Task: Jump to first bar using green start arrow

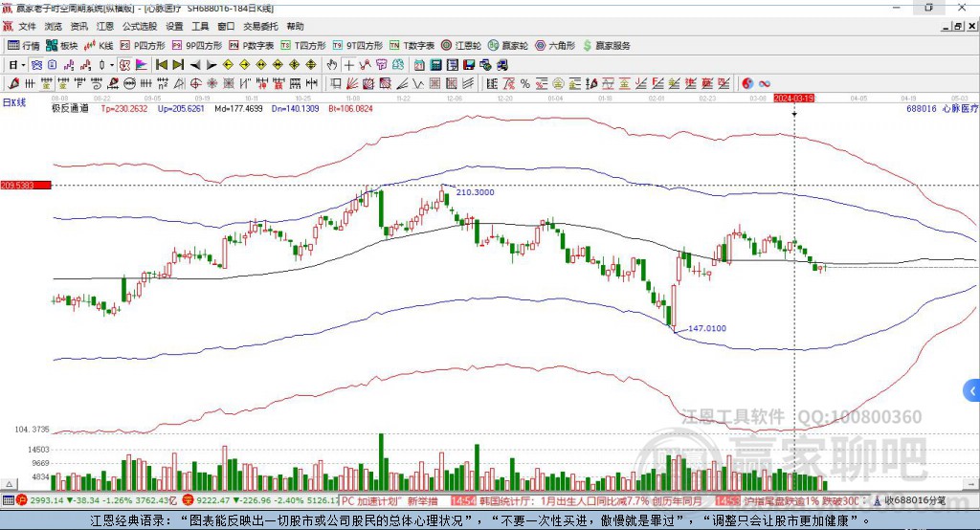Action: pyautogui.click(x=161, y=65)
